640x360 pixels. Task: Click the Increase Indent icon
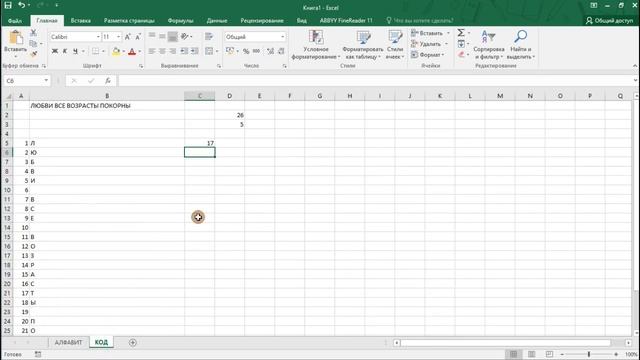[x=195, y=51]
